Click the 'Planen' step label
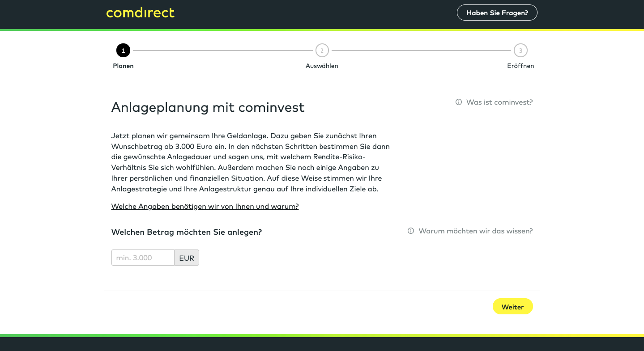 pyautogui.click(x=123, y=66)
